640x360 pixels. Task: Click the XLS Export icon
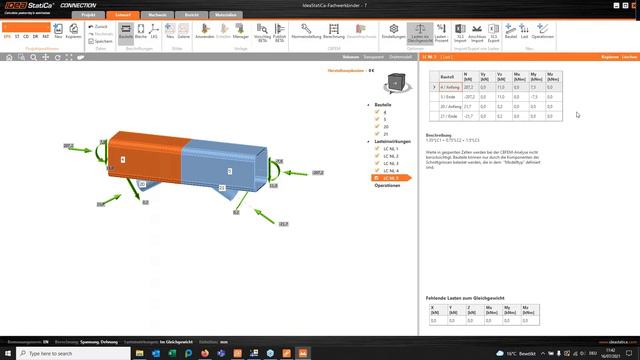coord(493,33)
